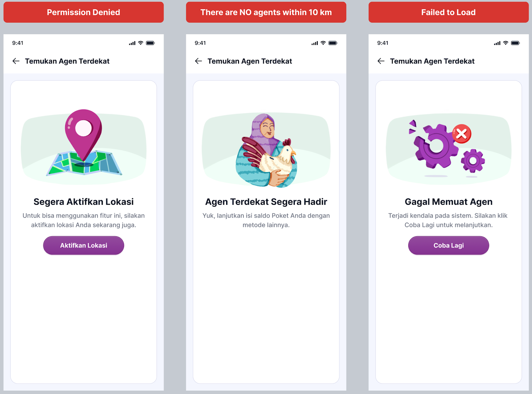This screenshot has width=532, height=394.
Task: Click the signal bars on the third phone
Action: pos(497,43)
